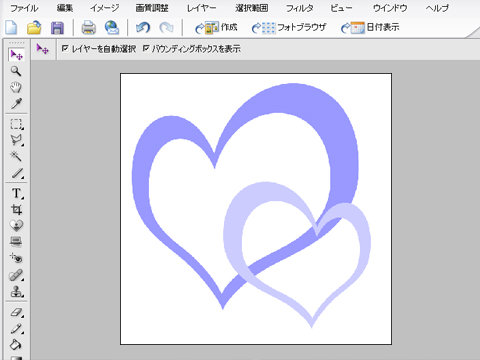Open the 編集 menu

pos(65,8)
